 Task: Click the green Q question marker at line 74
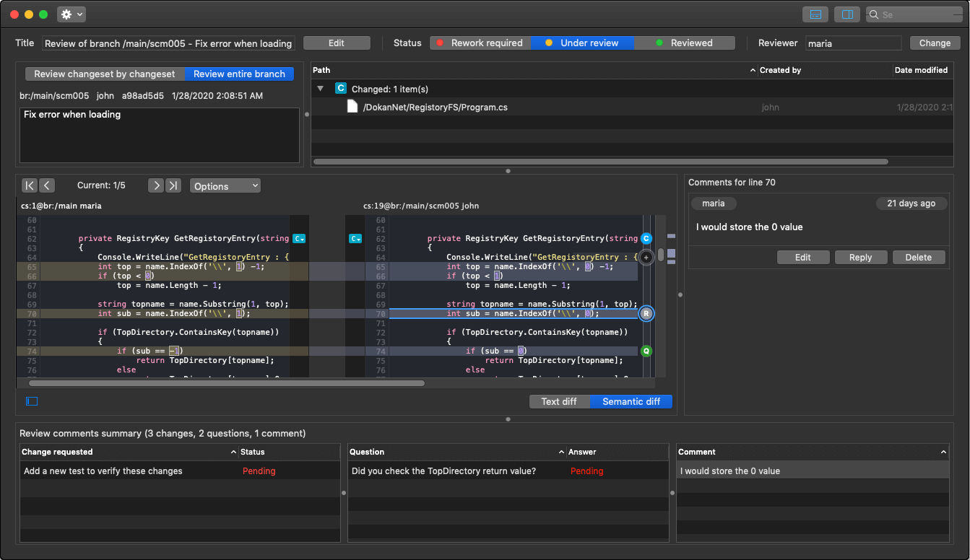pos(646,351)
